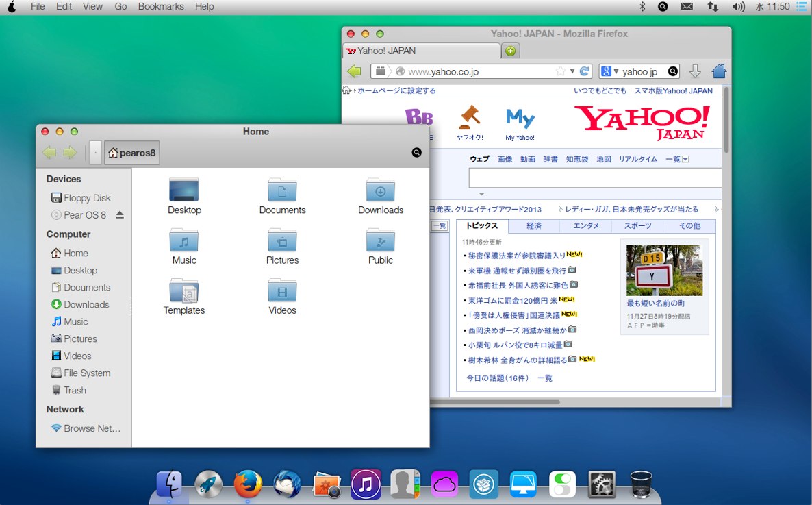The width and height of the screenshot is (812, 505).
Task: Click the Firefox search magnifier icon
Action: [x=673, y=71]
